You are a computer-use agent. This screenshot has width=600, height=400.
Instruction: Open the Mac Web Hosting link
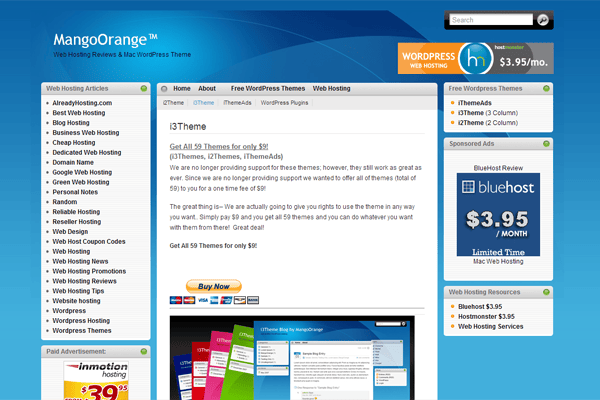498,261
